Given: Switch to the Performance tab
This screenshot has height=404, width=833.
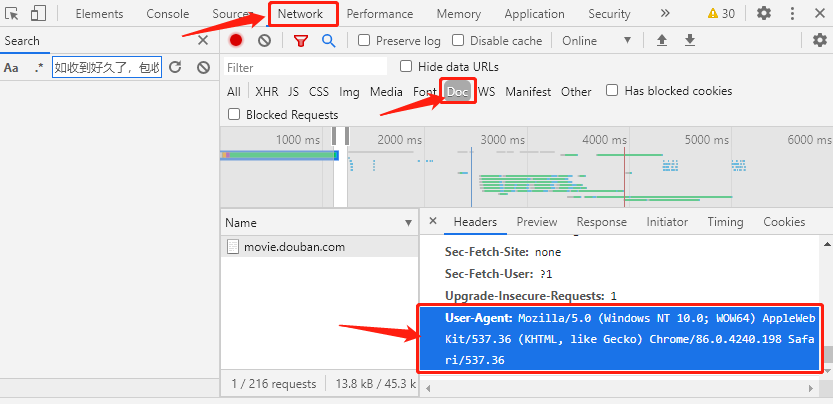Looking at the screenshot, I should pos(379,14).
